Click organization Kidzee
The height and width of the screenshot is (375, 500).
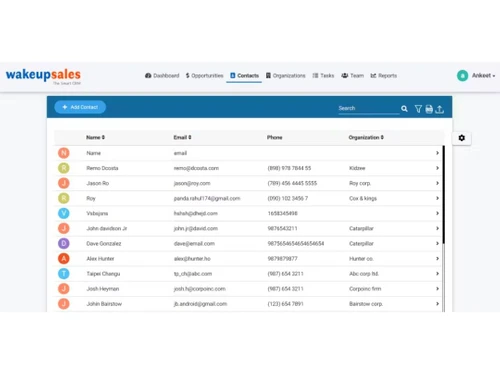coord(357,168)
